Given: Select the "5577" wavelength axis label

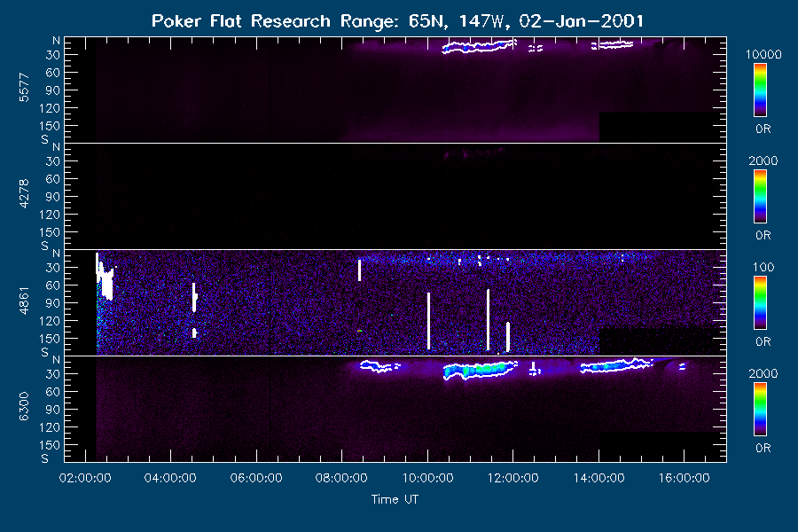Looking at the screenshot, I should 24,88.
